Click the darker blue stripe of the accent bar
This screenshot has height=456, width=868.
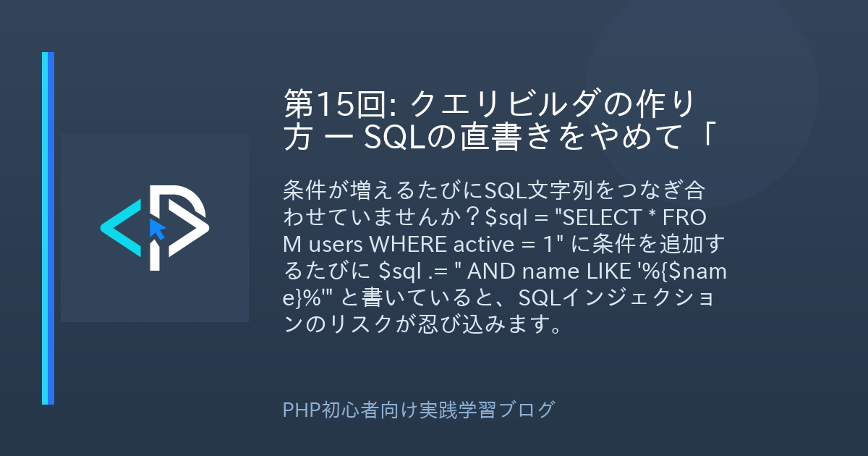[51, 228]
